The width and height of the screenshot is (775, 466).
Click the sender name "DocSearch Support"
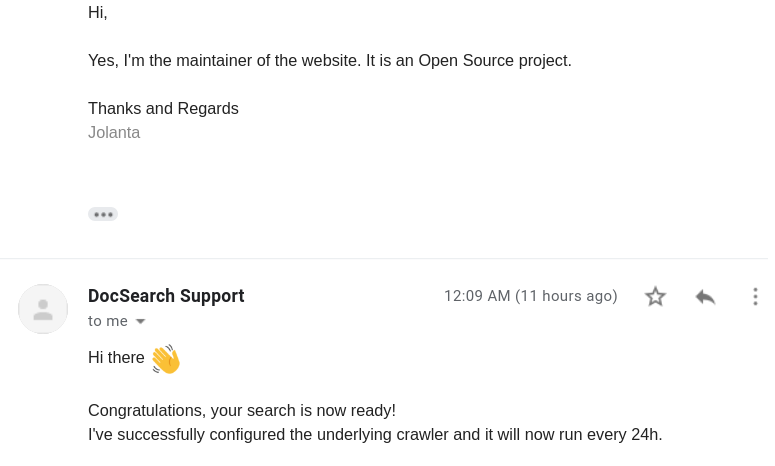click(x=166, y=296)
